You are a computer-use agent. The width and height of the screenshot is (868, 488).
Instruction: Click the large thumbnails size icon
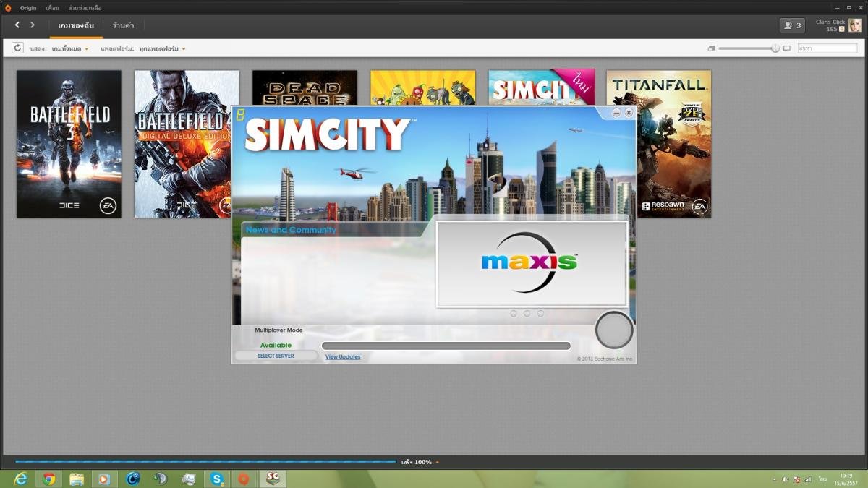point(787,48)
